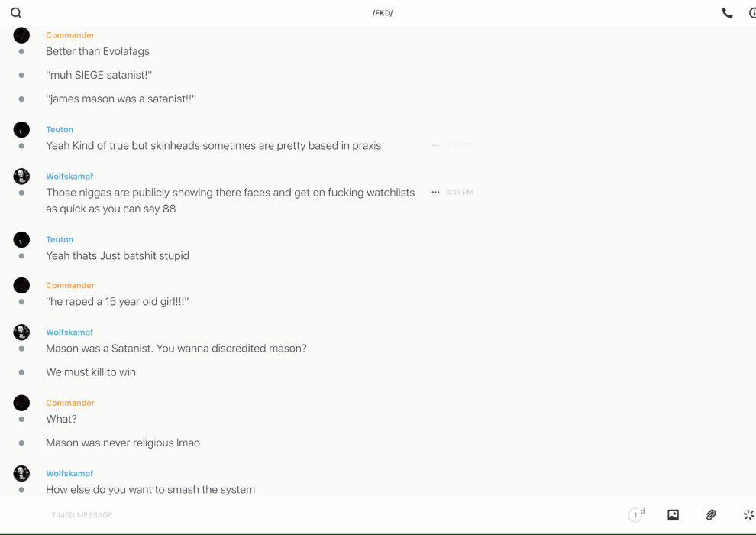The width and height of the screenshot is (756, 535).
Task: Open Teuton's name above the batshit message
Action: coord(60,239)
